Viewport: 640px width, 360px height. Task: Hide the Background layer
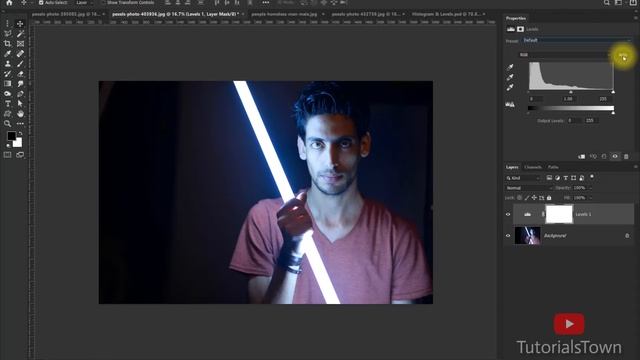[508, 236]
